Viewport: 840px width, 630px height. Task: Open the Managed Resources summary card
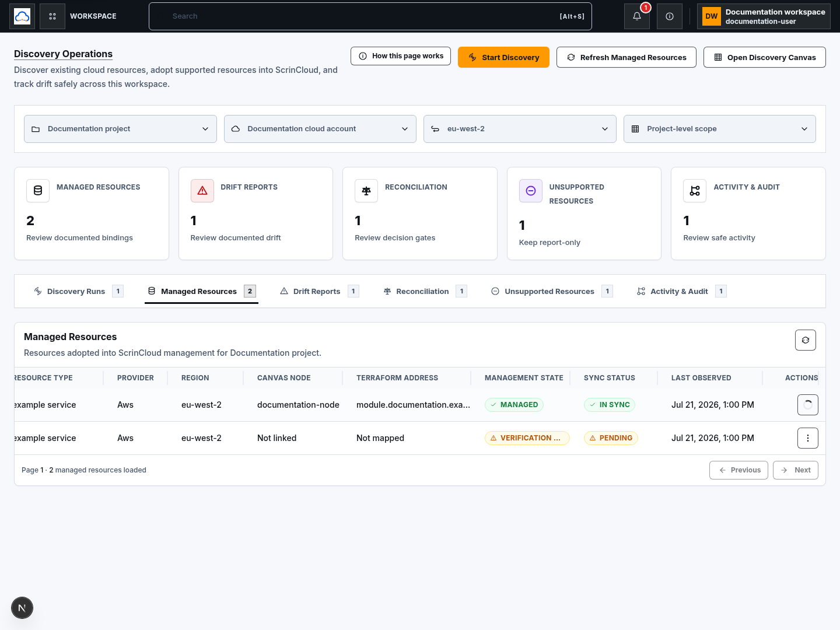(92, 213)
